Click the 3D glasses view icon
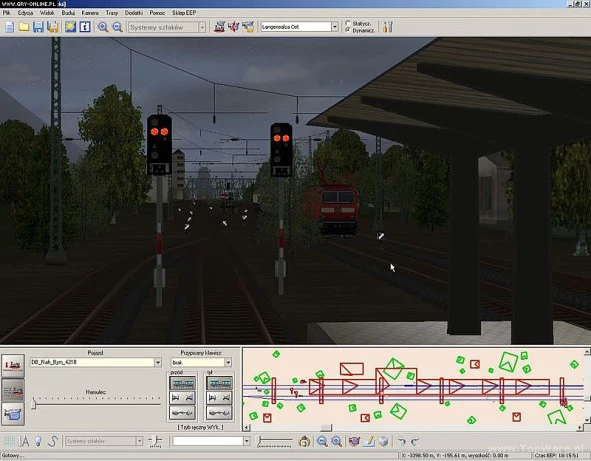Viewport: 591px width, 461px height. coord(354,441)
